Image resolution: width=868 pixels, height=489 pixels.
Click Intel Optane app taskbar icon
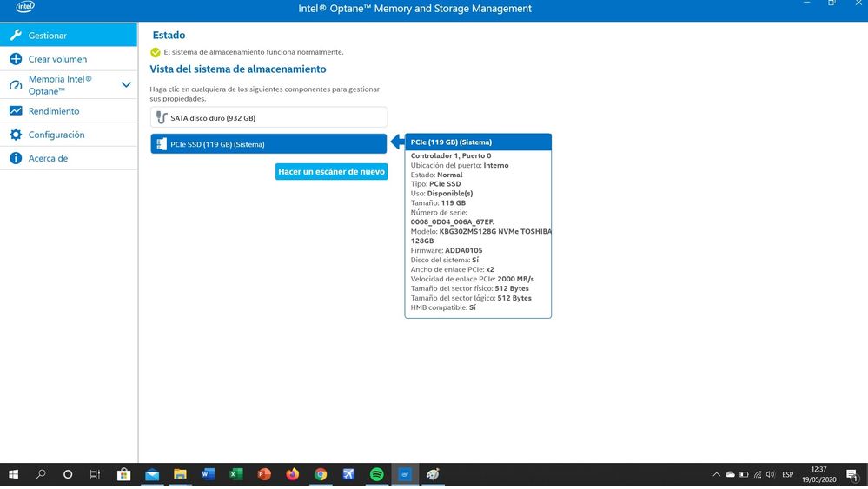[405, 474]
